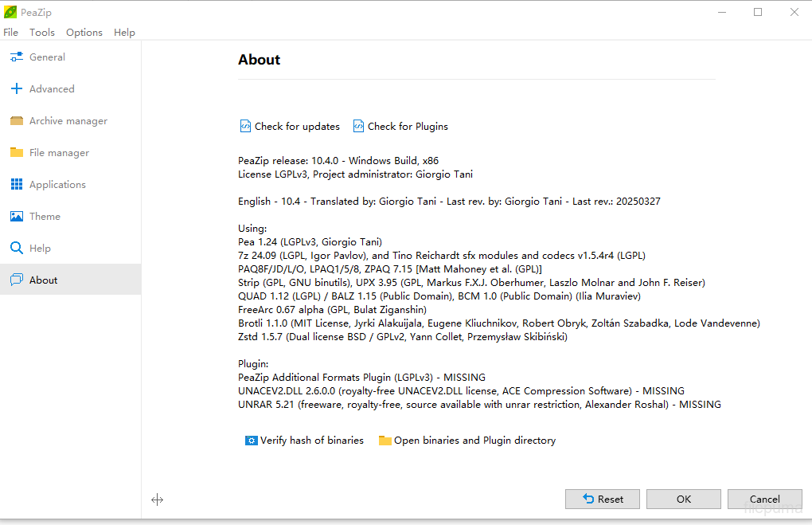Open binaries and Plugin directory
The image size is (812, 525).
474,441
